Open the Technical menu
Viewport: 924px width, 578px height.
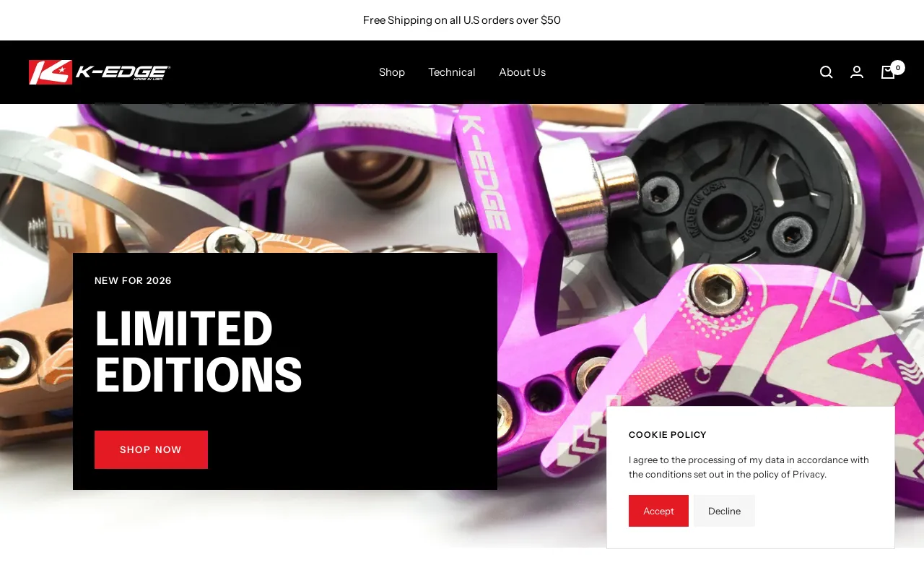pos(452,72)
